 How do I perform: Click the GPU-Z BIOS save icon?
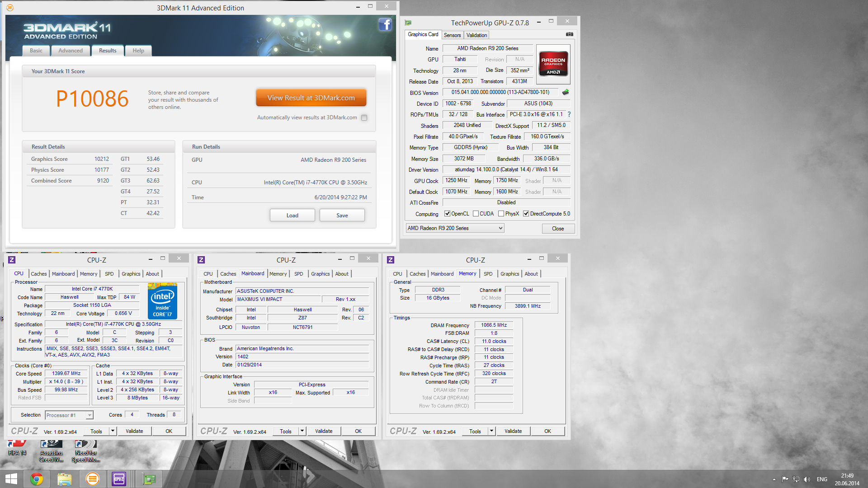[x=565, y=92]
